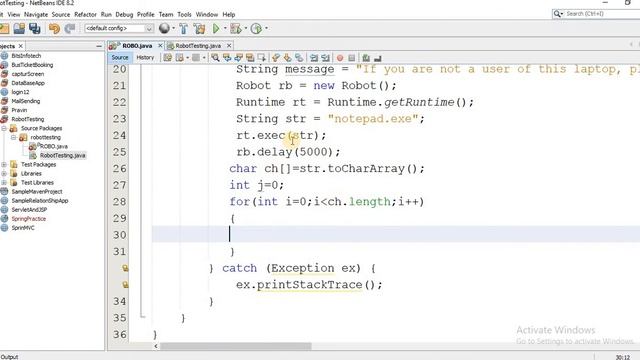Select the Source view button

(120, 58)
